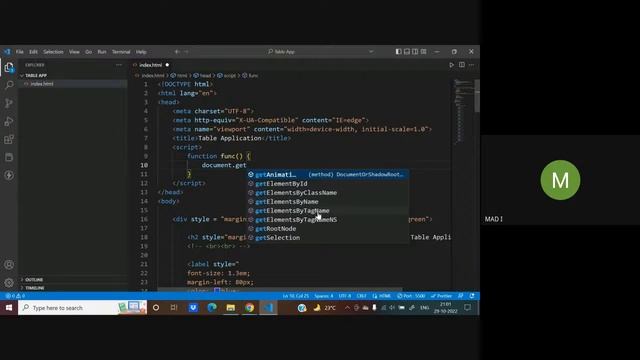This screenshot has height=360, width=640.
Task: Go forward using the title bar arrow
Action: click(x=186, y=52)
